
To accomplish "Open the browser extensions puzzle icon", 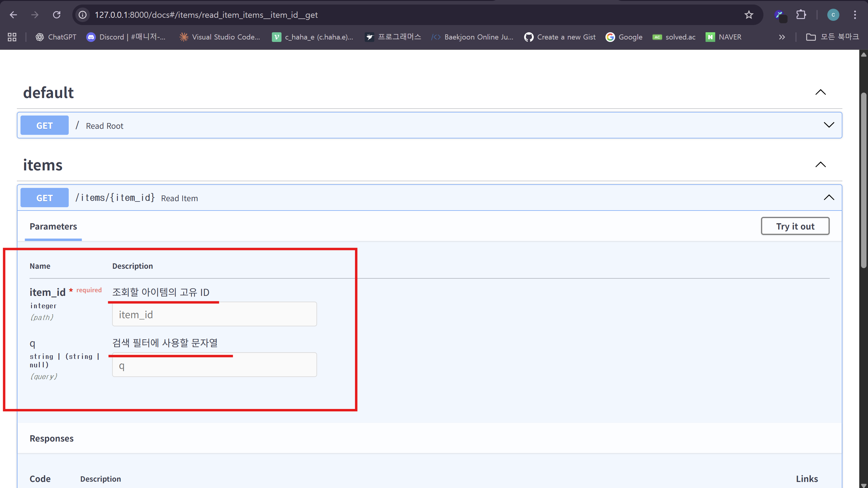I will pyautogui.click(x=801, y=15).
